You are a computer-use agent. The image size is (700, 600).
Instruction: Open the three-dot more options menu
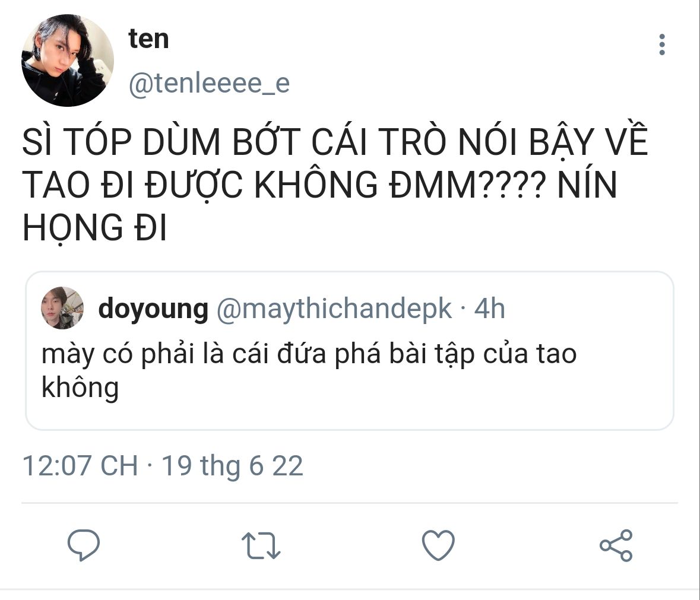(x=661, y=45)
